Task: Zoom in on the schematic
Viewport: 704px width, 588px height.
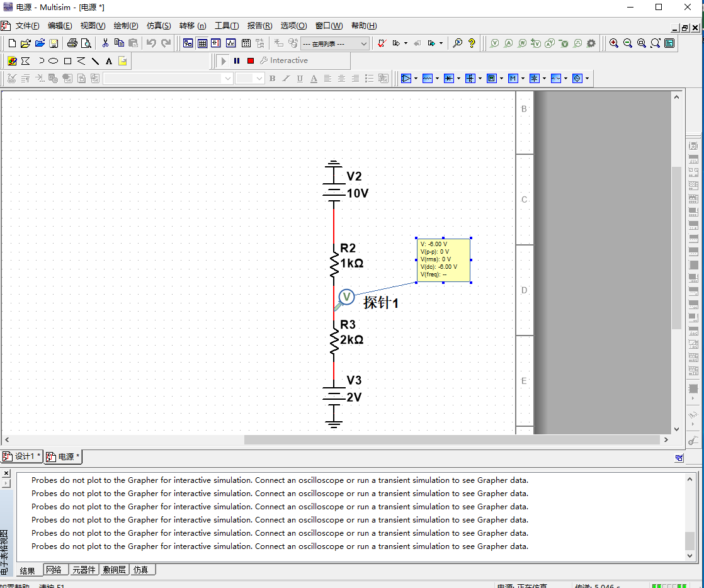Action: point(614,43)
